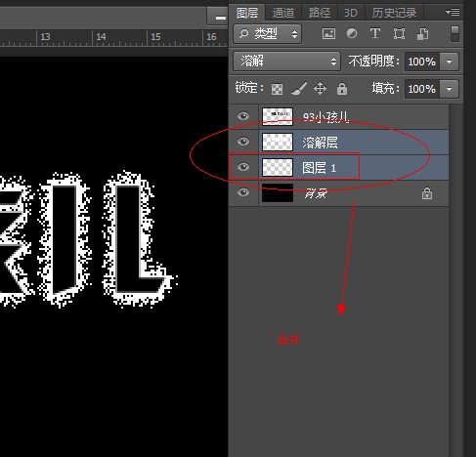Lock transparent pixels checkerboard icon
The height and width of the screenshot is (457, 476).
[x=277, y=89]
